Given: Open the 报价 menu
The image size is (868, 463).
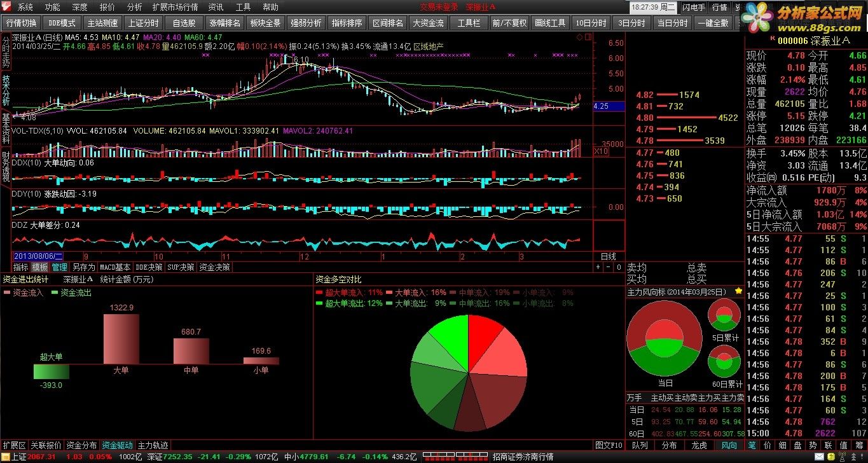Looking at the screenshot, I should click(107, 8).
